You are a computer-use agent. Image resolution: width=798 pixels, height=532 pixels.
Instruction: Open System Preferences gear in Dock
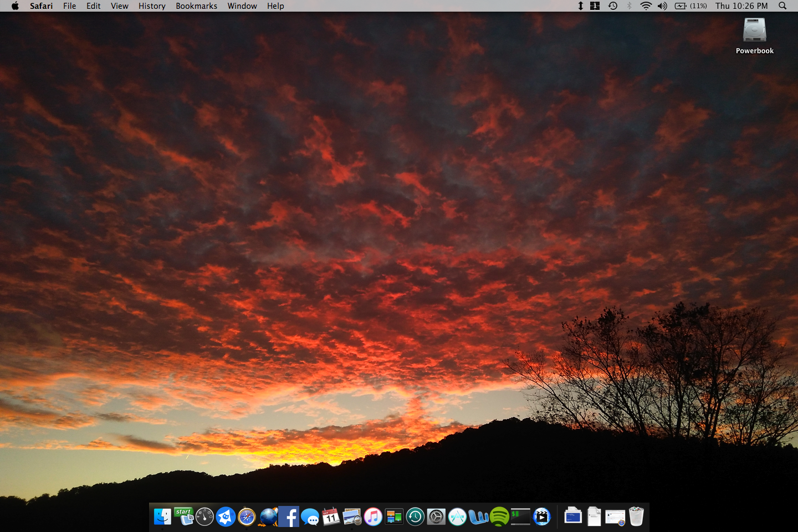tap(436, 516)
